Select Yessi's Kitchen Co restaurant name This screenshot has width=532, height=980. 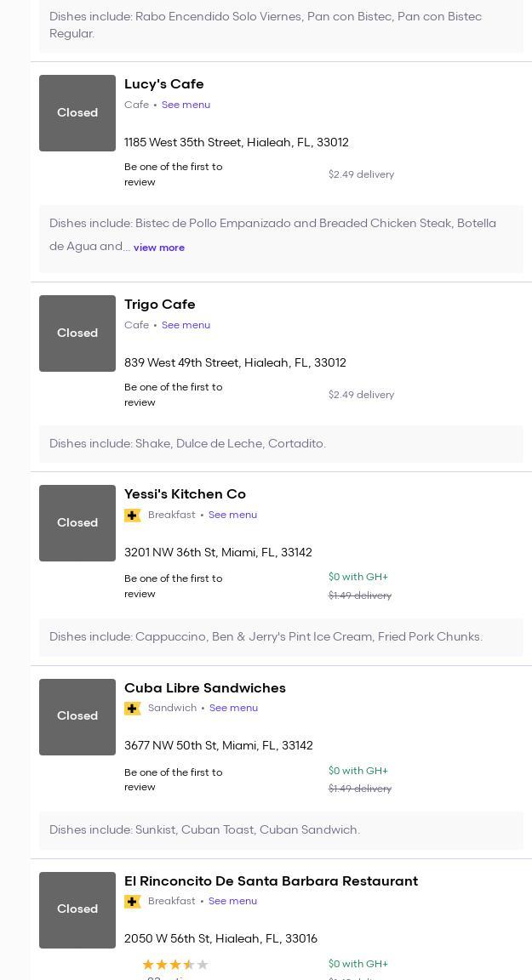pyautogui.click(x=185, y=494)
